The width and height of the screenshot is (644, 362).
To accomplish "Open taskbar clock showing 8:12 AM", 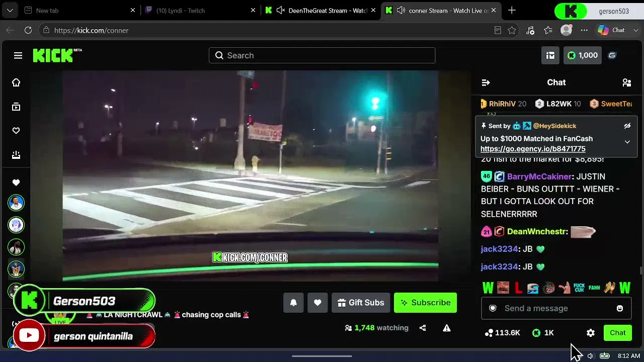I will pos(628,356).
